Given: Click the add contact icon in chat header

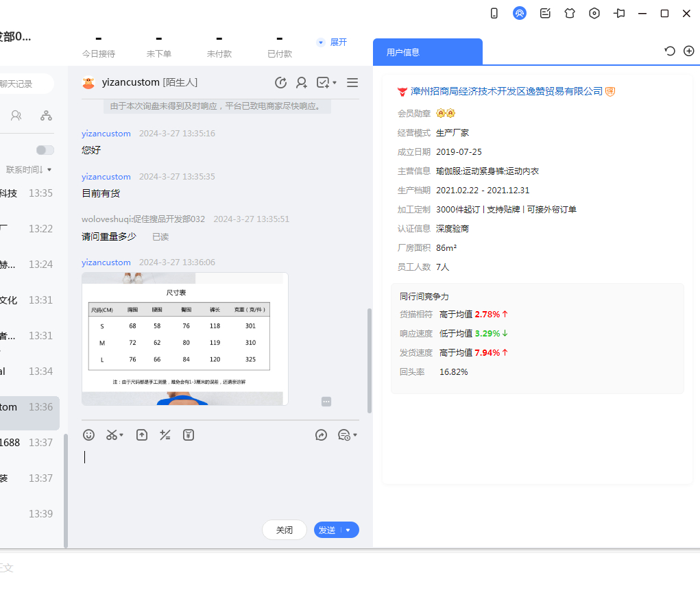Looking at the screenshot, I should click(301, 82).
